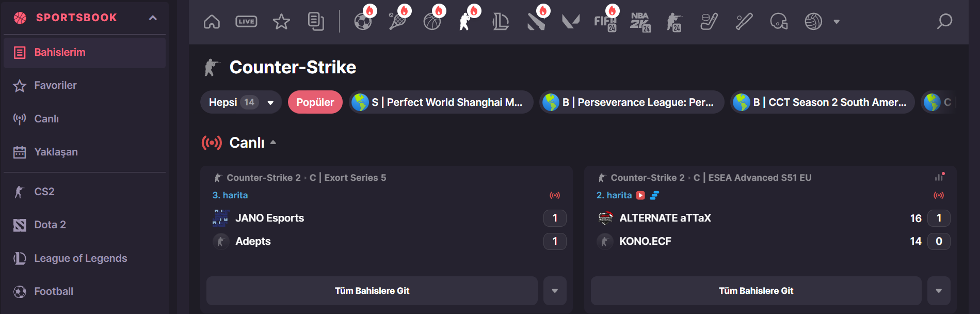
Task: Open Dota 2 from the sidebar
Action: click(50, 225)
